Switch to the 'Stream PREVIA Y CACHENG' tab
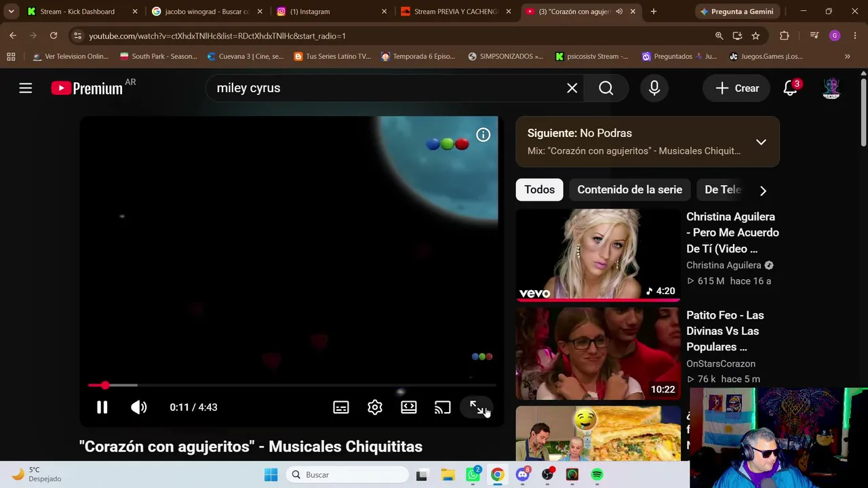Viewport: 868px width, 488px height. tap(456, 12)
